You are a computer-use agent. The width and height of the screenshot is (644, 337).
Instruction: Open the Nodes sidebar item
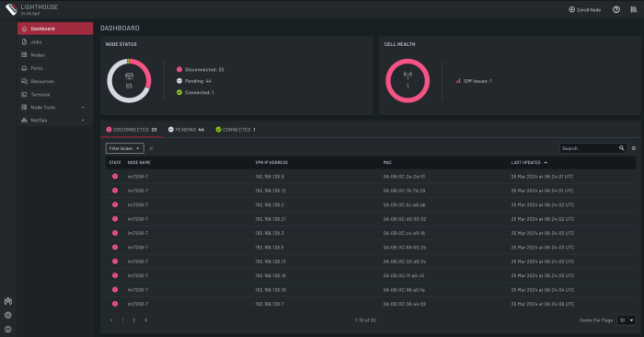55,55
